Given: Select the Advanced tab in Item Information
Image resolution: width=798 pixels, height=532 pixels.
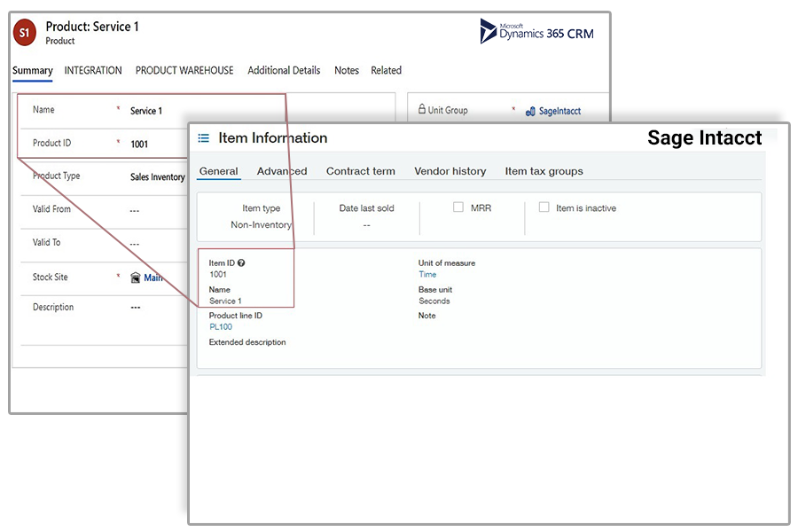Looking at the screenshot, I should (x=282, y=171).
